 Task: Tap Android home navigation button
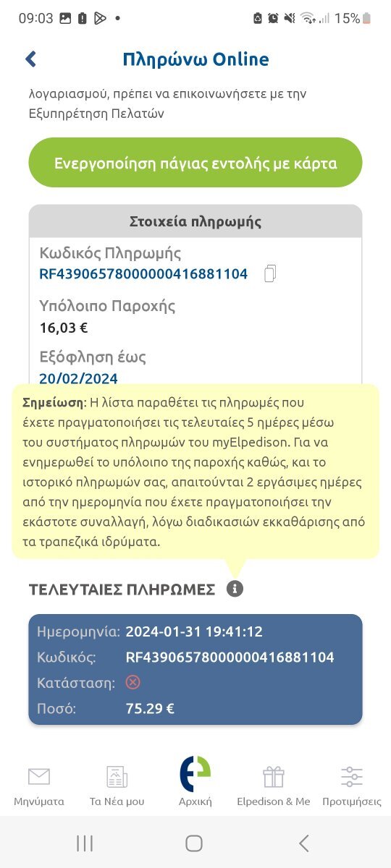pos(194,843)
